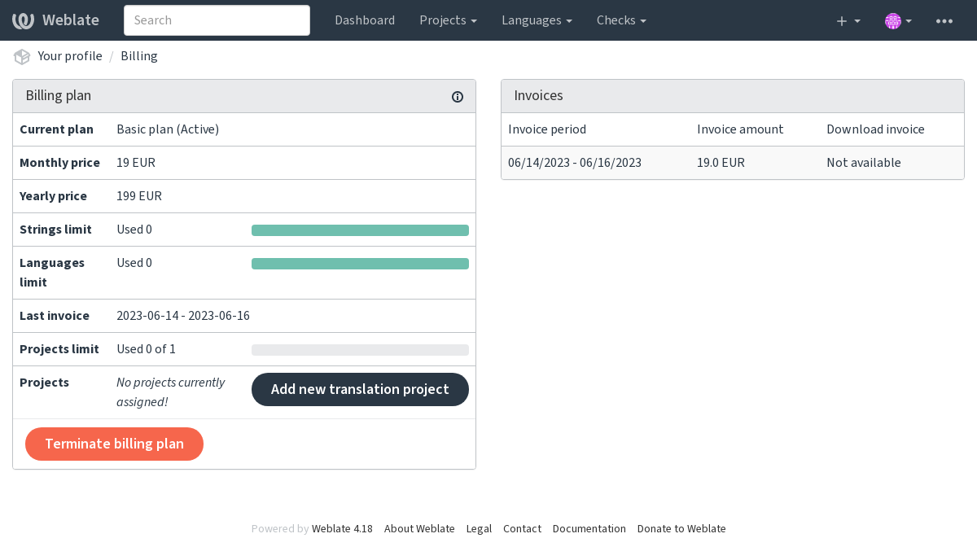Viewport: 977px width, 560px height.
Task: Select the Billing breadcrumb
Action: tap(139, 56)
